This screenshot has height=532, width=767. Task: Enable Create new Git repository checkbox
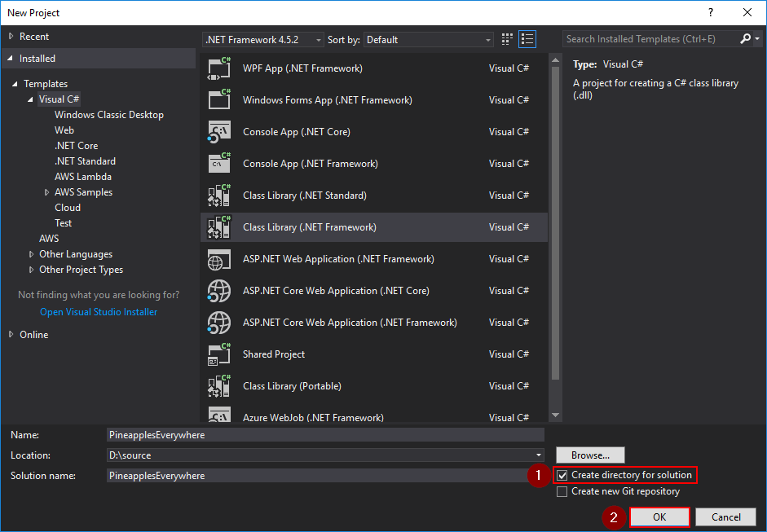[x=562, y=491]
